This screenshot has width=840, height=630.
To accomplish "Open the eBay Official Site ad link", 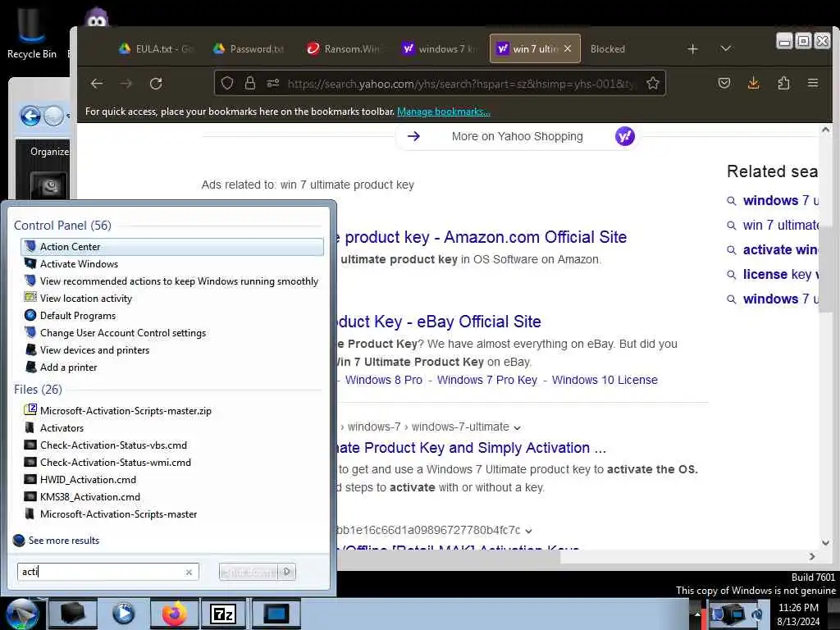I will click(440, 322).
